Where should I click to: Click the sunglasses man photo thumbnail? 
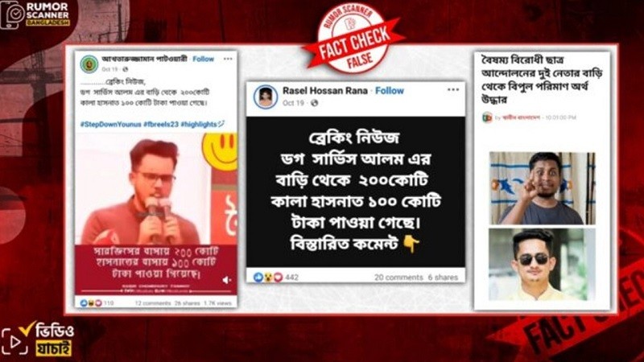pos(542,265)
